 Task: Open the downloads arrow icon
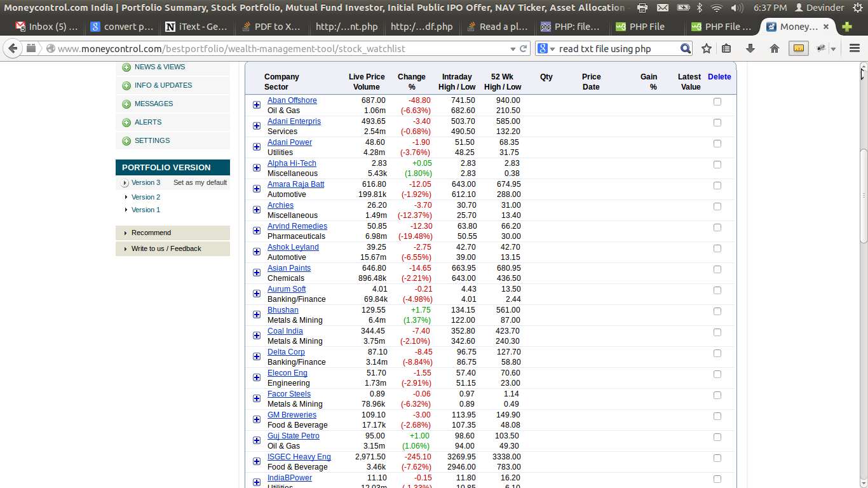click(x=750, y=48)
